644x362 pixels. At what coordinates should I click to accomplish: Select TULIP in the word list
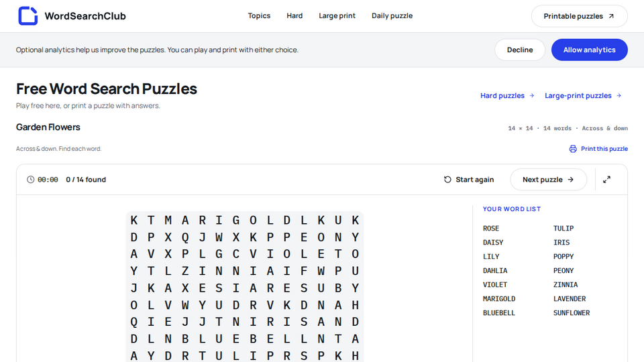pyautogui.click(x=563, y=228)
